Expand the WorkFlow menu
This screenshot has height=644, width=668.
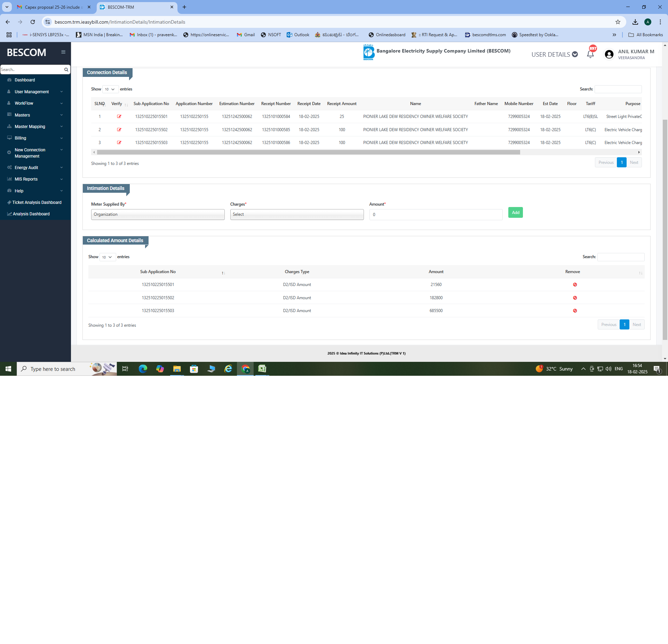[35, 103]
